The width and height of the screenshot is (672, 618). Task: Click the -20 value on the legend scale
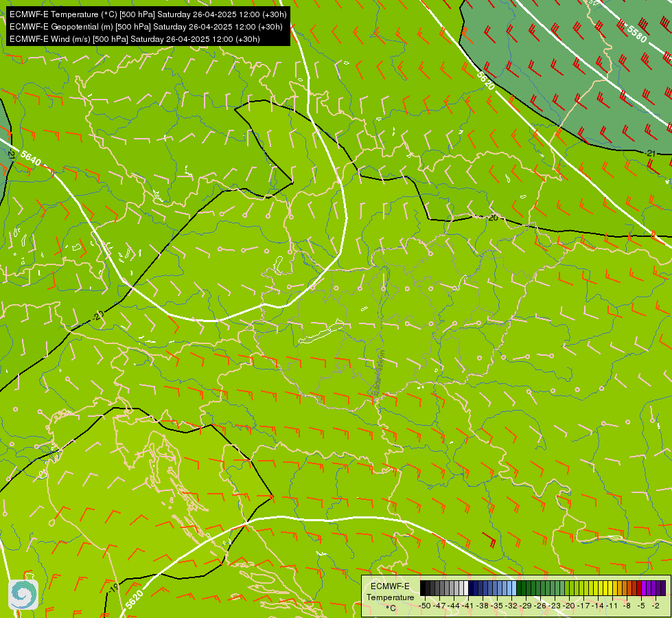(x=569, y=606)
